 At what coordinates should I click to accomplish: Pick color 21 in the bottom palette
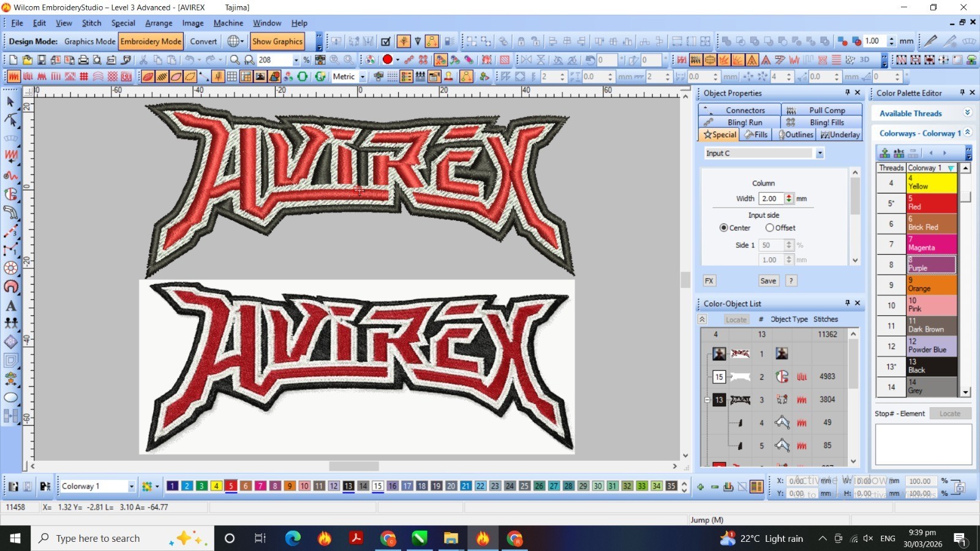coord(466,486)
